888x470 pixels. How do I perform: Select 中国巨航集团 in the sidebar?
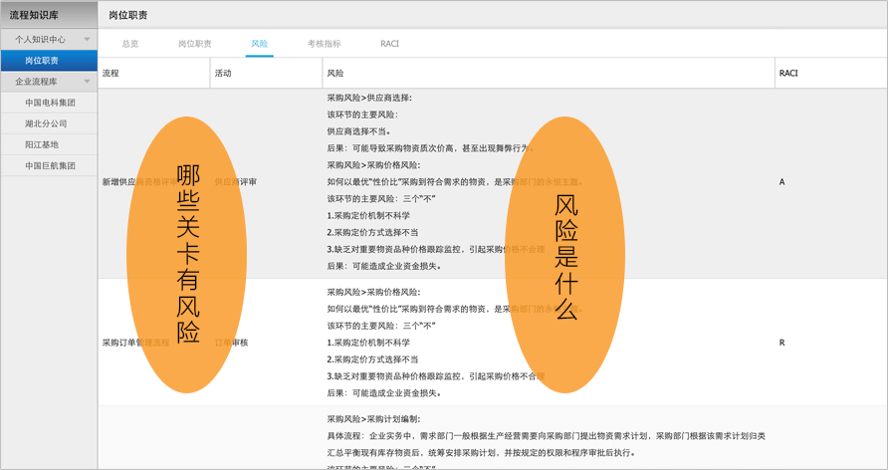(x=50, y=165)
